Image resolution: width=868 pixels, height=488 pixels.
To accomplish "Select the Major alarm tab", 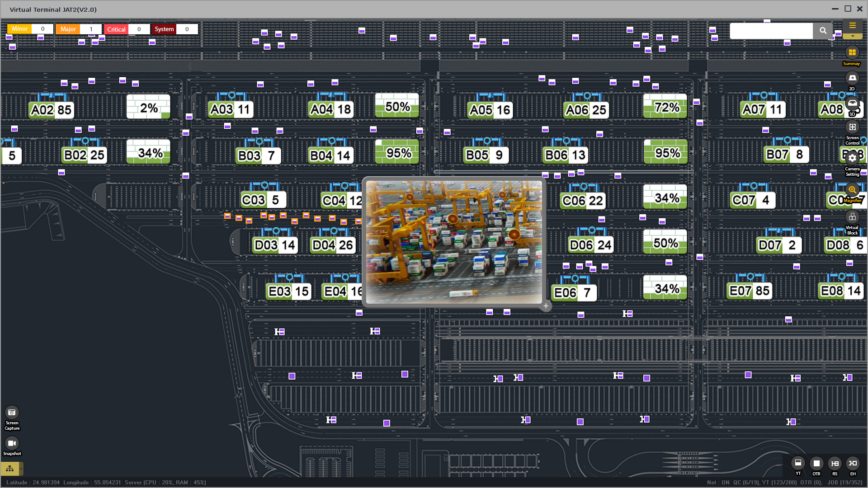I will coord(68,29).
